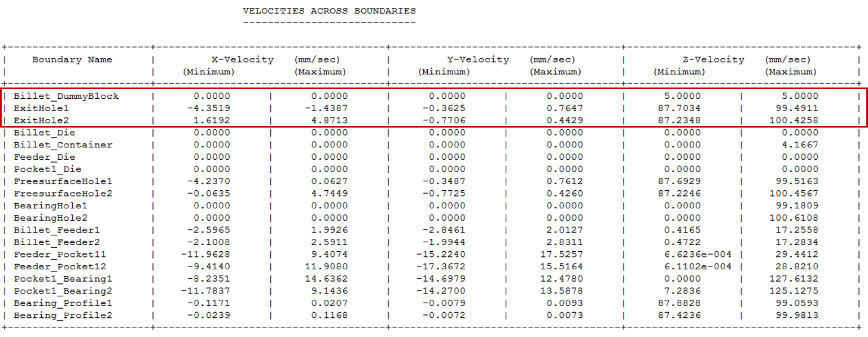868x337 pixels.
Task: Click the X-Velocity column header
Action: [242, 60]
